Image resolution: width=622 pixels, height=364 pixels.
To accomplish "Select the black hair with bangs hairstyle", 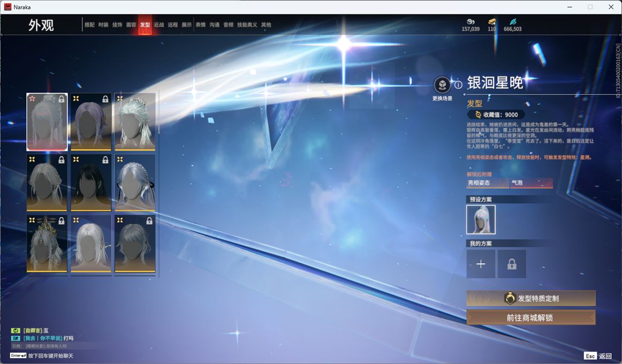I will click(91, 183).
